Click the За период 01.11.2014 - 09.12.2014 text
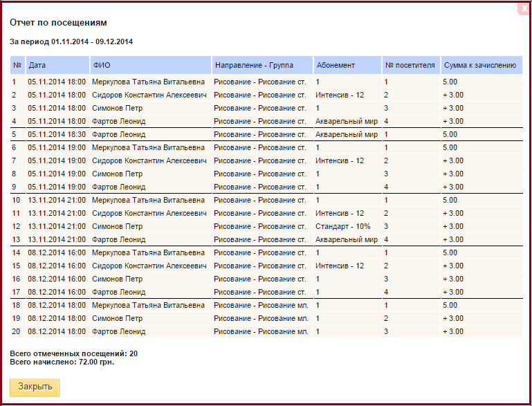The width and height of the screenshot is (532, 406). tap(71, 41)
